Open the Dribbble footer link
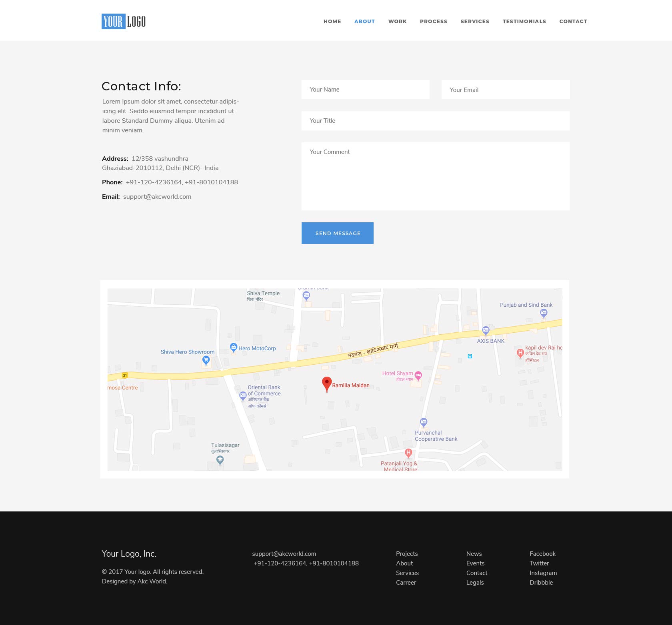The width and height of the screenshot is (672, 625). (x=541, y=583)
